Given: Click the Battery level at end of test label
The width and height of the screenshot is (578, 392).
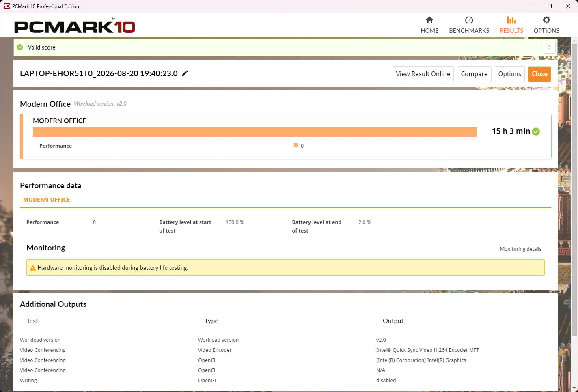Looking at the screenshot, I should (317, 226).
